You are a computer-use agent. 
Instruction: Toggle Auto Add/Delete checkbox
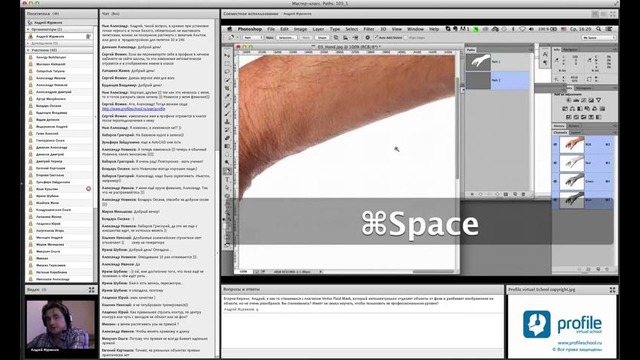pos(376,38)
